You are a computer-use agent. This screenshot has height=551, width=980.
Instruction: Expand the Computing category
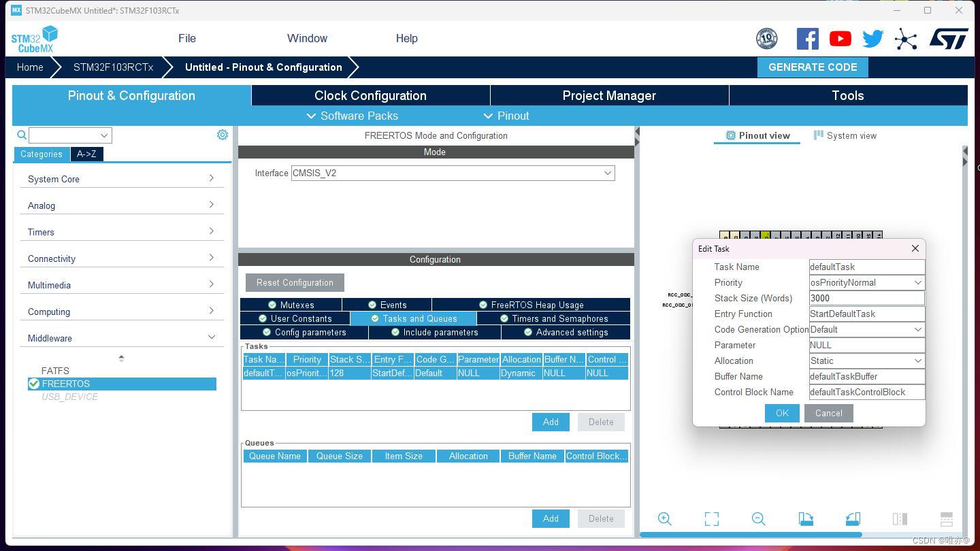(x=121, y=312)
